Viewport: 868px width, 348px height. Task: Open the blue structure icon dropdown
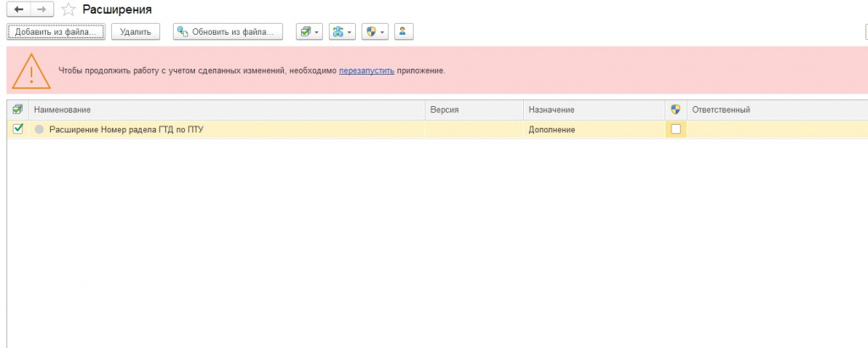click(x=342, y=31)
